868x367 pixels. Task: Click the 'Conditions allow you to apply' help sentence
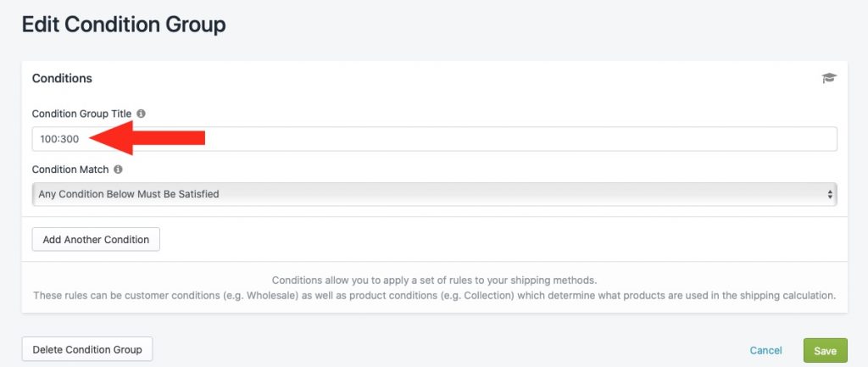pyautogui.click(x=435, y=280)
